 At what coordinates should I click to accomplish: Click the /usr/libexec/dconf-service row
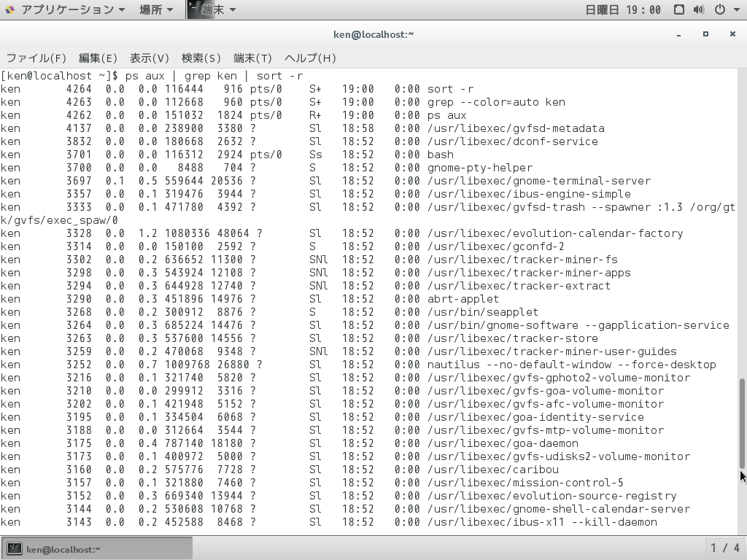[x=299, y=141]
